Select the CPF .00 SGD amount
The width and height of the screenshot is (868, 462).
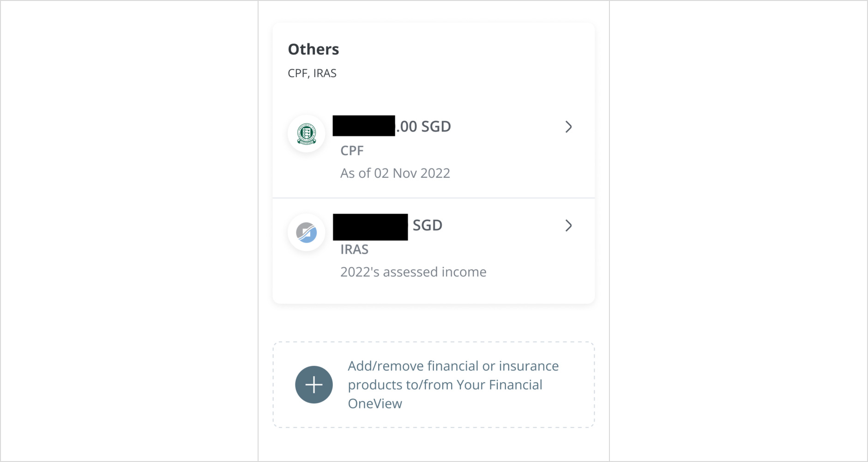(423, 127)
